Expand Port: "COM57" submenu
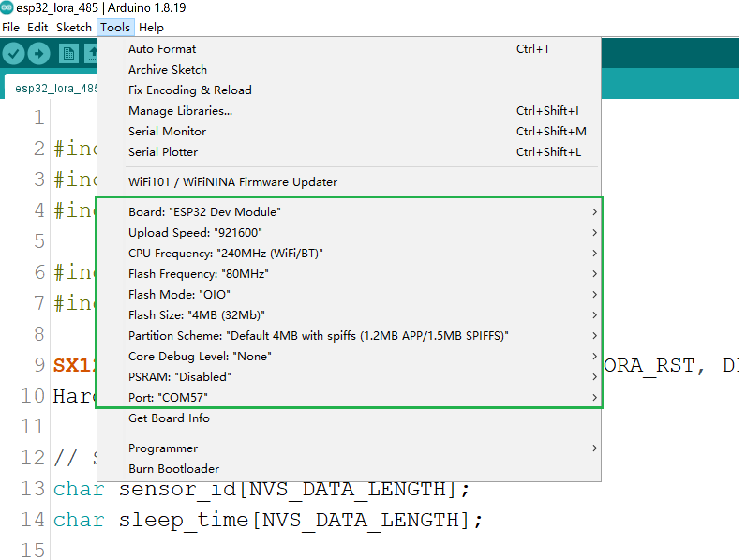Viewport: 739px width, 560px height. pyautogui.click(x=349, y=397)
